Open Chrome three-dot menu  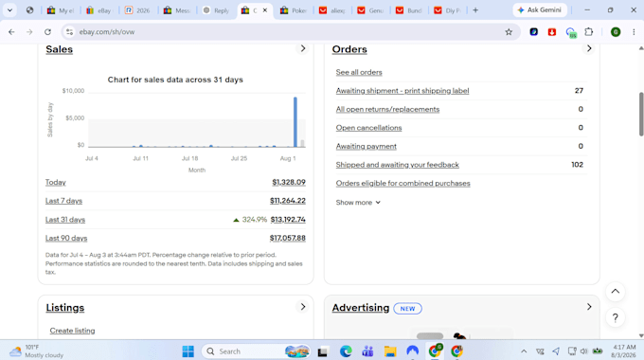pyautogui.click(x=634, y=32)
